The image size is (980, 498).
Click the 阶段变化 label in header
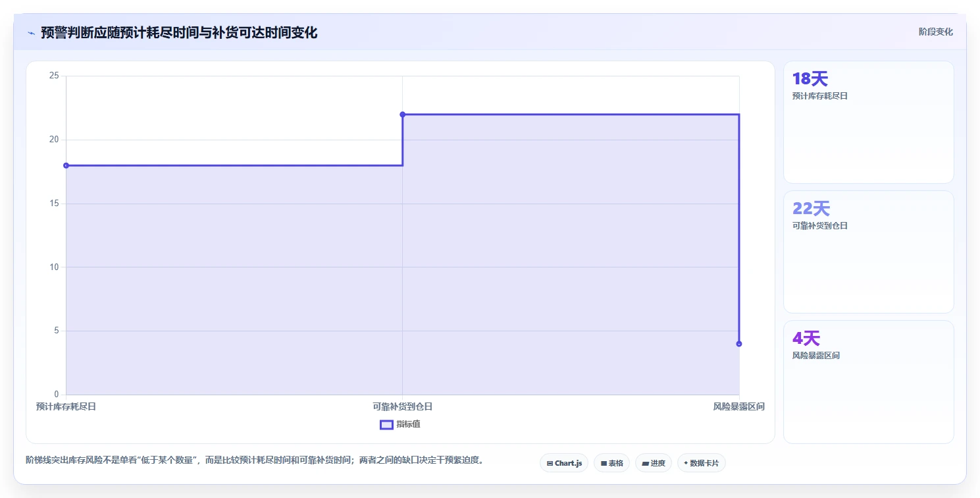point(935,32)
